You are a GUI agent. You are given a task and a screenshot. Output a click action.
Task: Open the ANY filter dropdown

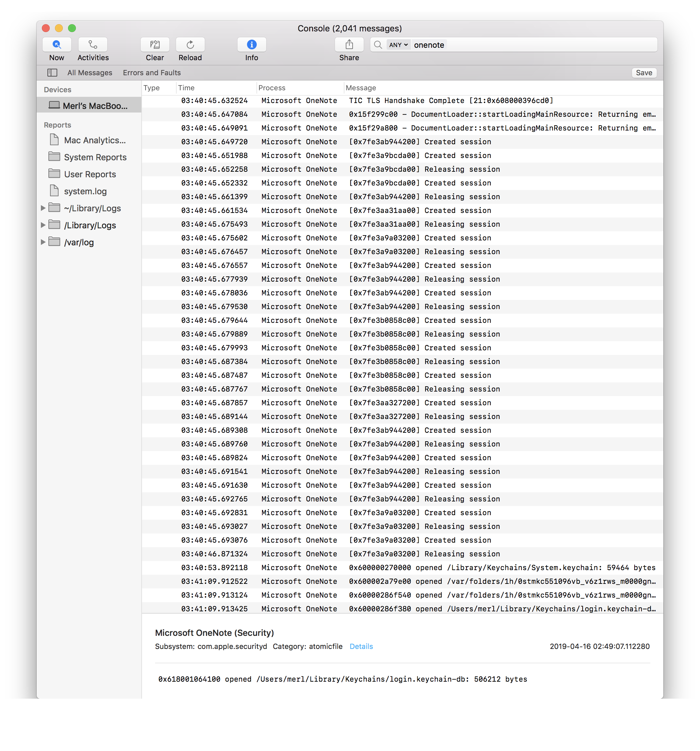(398, 45)
